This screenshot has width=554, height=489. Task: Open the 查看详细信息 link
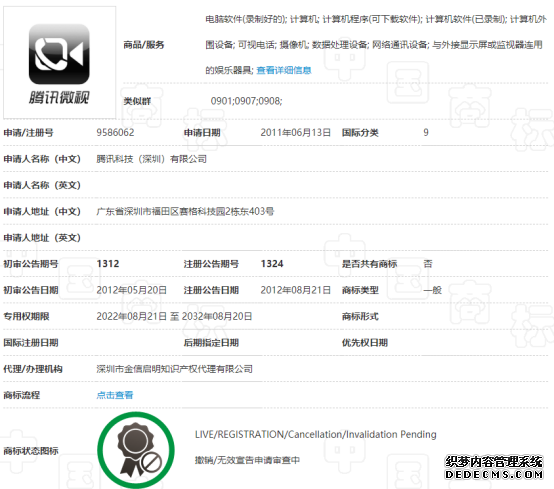[284, 70]
